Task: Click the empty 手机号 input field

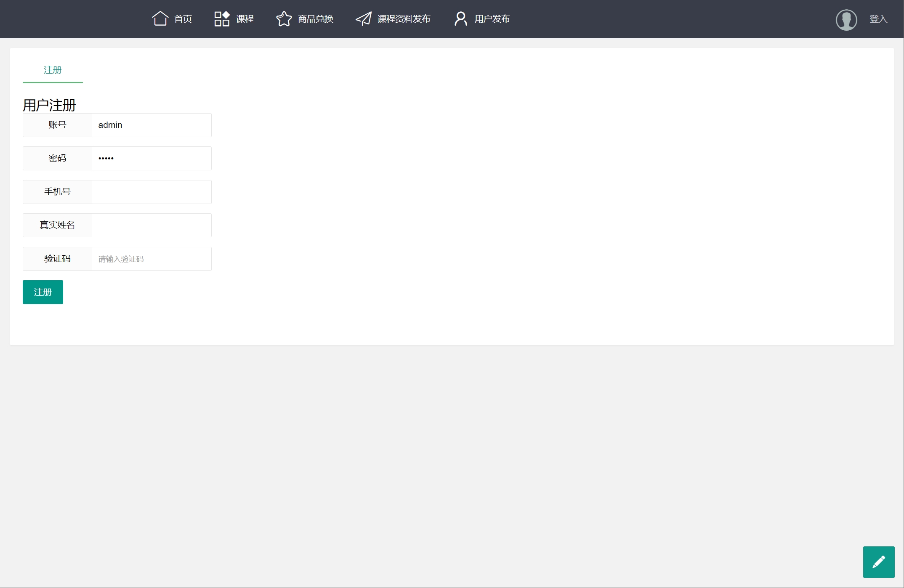Action: (x=152, y=192)
